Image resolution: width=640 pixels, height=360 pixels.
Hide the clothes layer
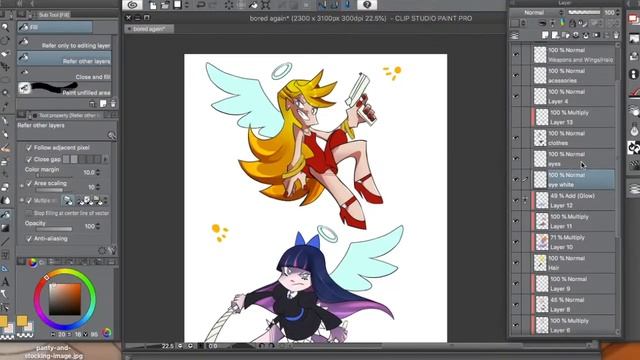(x=516, y=138)
